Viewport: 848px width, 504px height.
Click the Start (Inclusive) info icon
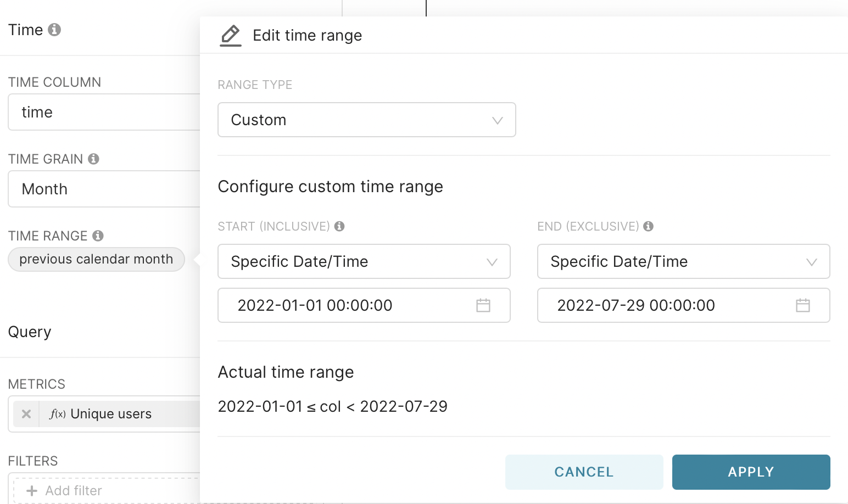[339, 226]
